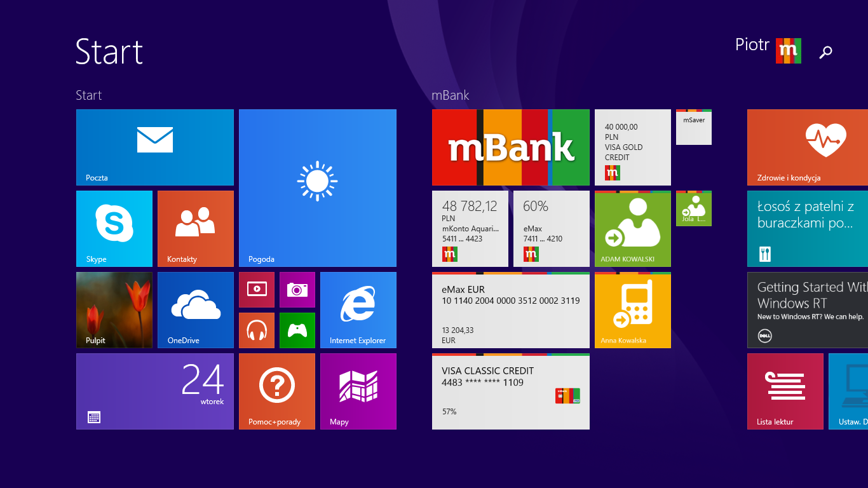Open the VISA GOLD CREDIT tile
The width and height of the screenshot is (868, 488).
coord(633,147)
